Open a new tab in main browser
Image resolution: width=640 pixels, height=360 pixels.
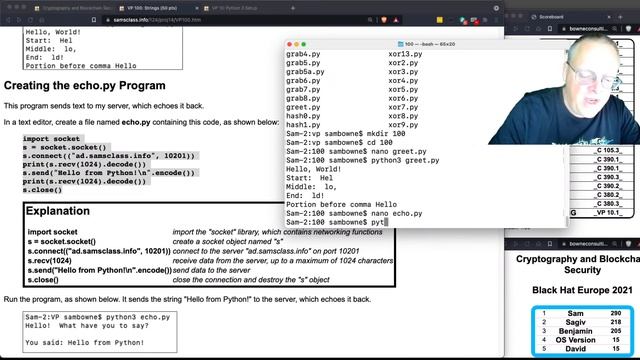(x=293, y=8)
